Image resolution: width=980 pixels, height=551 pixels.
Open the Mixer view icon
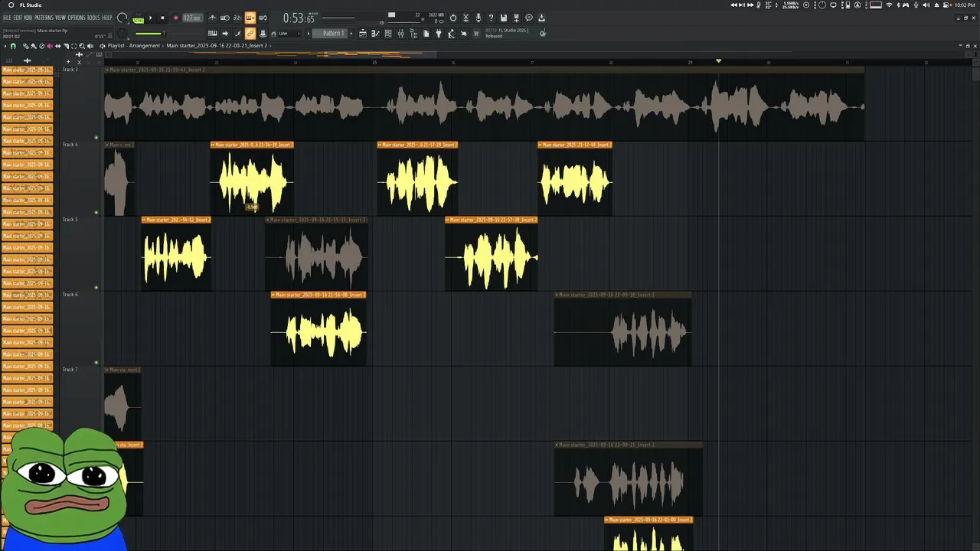tap(400, 34)
